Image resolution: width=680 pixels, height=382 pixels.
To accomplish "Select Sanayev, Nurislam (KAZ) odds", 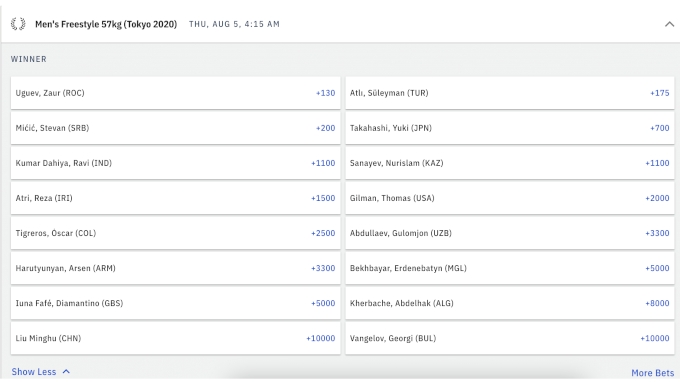I will (x=510, y=163).
